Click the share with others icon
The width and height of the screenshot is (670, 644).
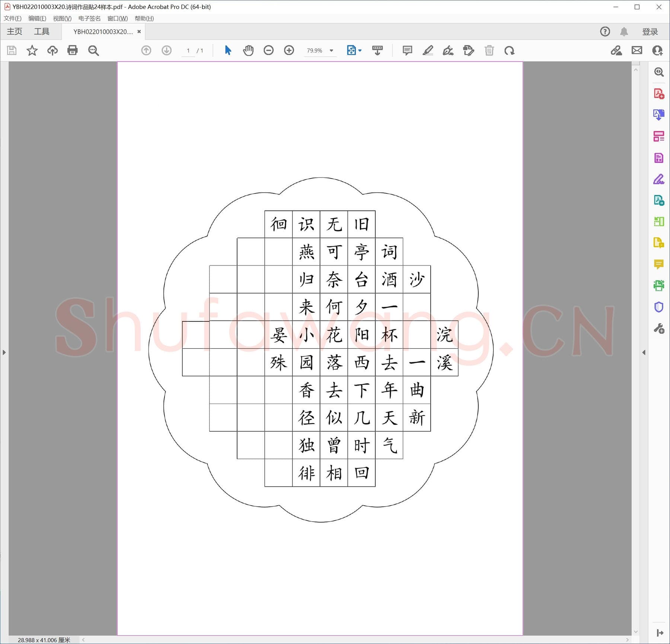(657, 50)
